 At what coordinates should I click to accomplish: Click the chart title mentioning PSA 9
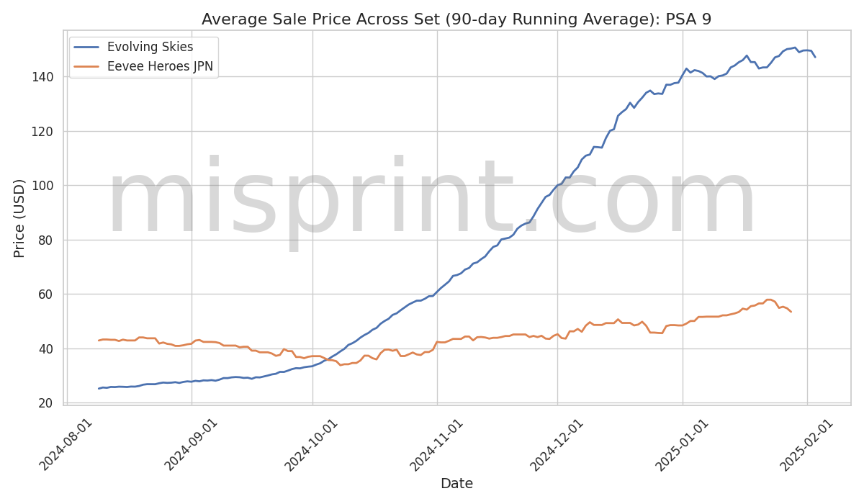pyautogui.click(x=456, y=19)
